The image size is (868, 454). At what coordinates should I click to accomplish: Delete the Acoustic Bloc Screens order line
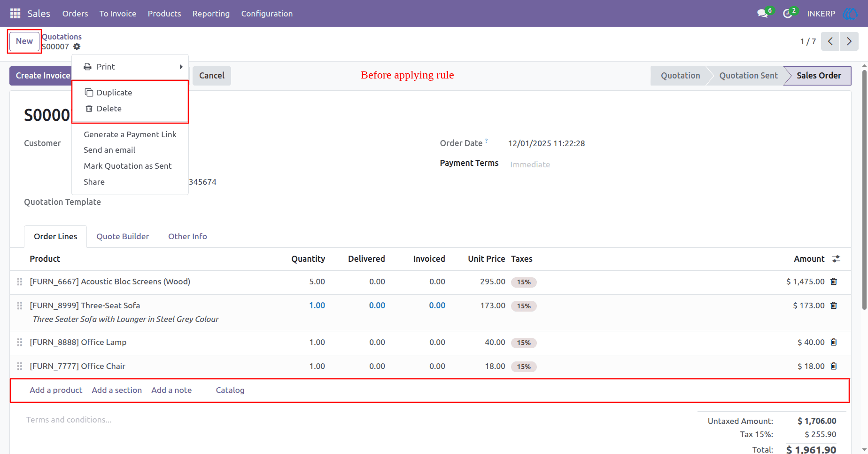pos(834,282)
